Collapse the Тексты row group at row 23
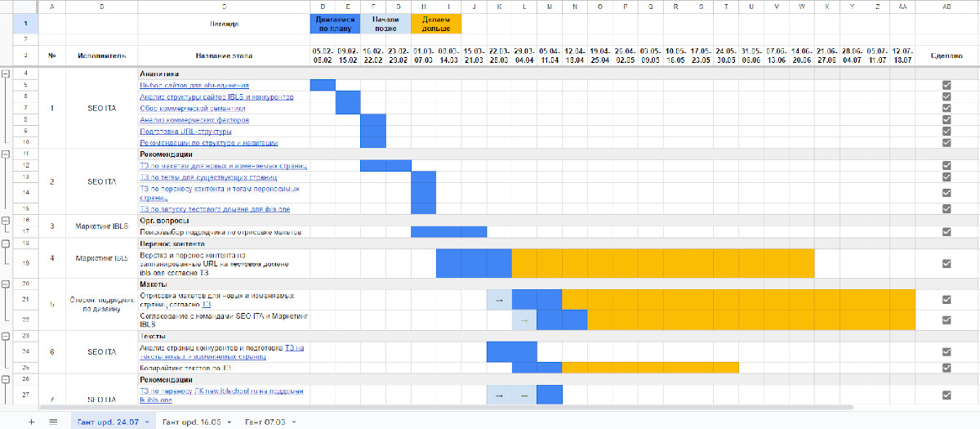980x429 pixels. tap(7, 336)
